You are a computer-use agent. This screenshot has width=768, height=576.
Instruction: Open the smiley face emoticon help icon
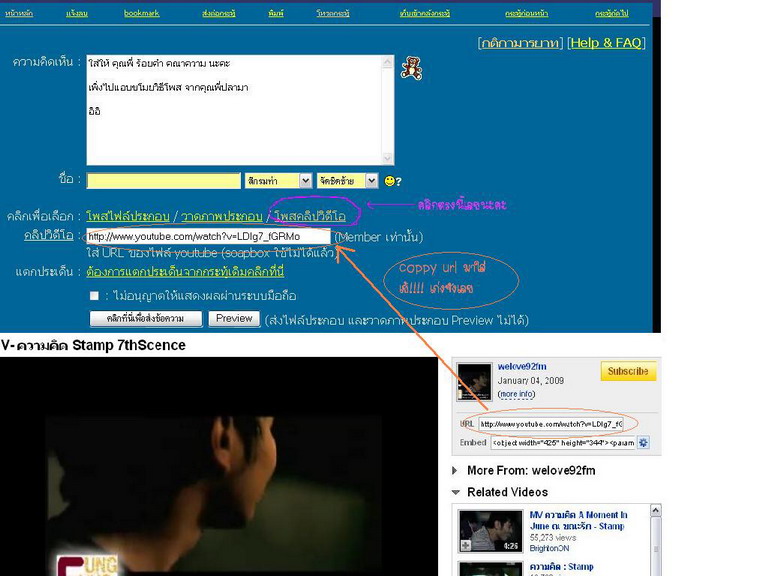393,181
